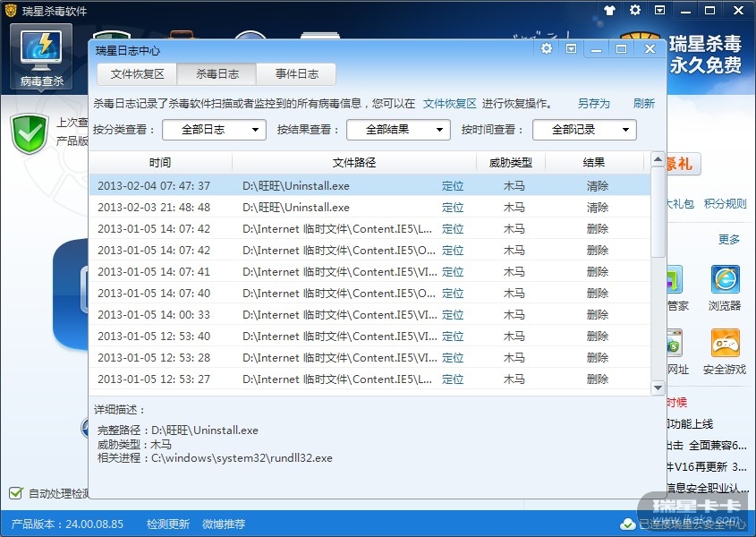756x537 pixels.
Task: Click 定位 for 2013-01-05 12:53:27 row
Action: pos(452,379)
